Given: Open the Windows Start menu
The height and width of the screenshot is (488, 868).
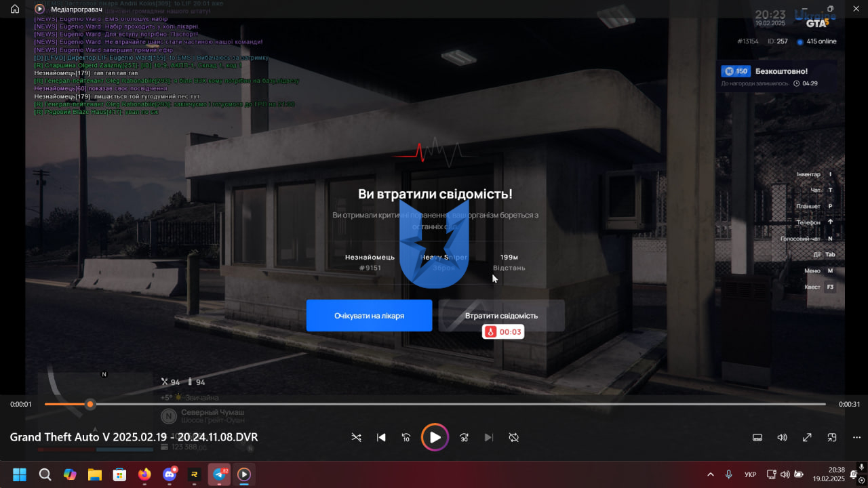Looking at the screenshot, I should 20,474.
